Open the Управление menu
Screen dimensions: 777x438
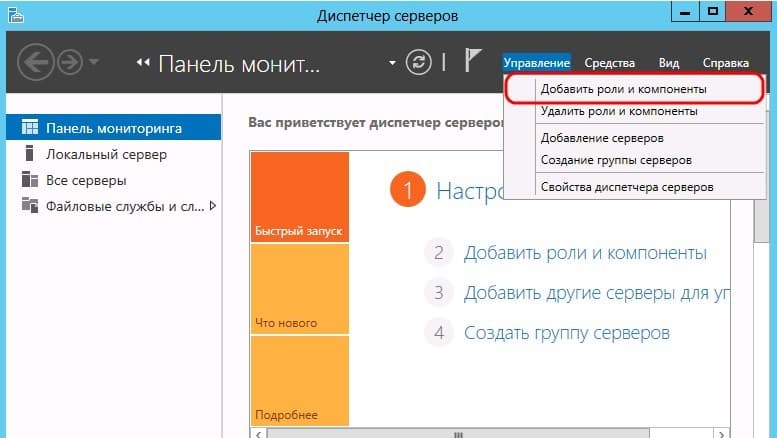[x=537, y=63]
